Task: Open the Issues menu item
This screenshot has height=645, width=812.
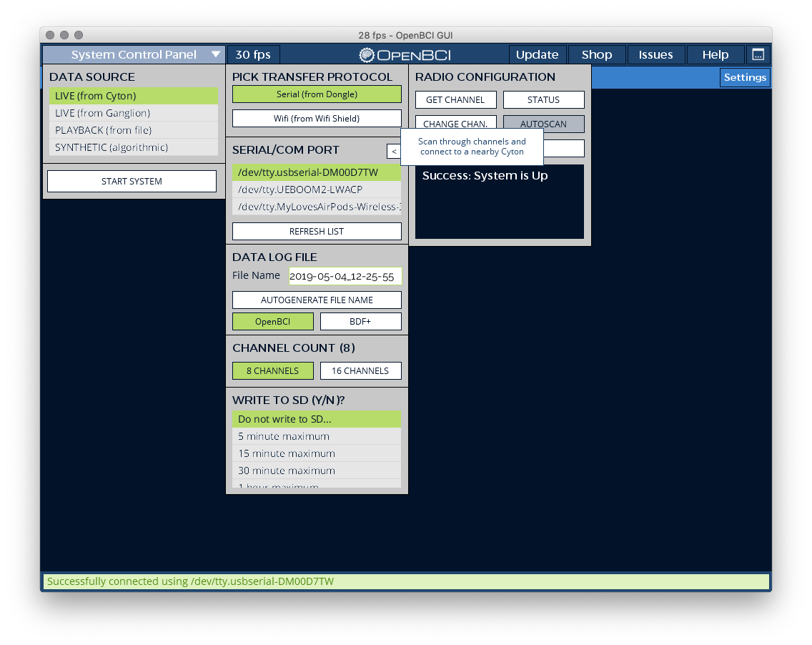Action: (x=656, y=54)
